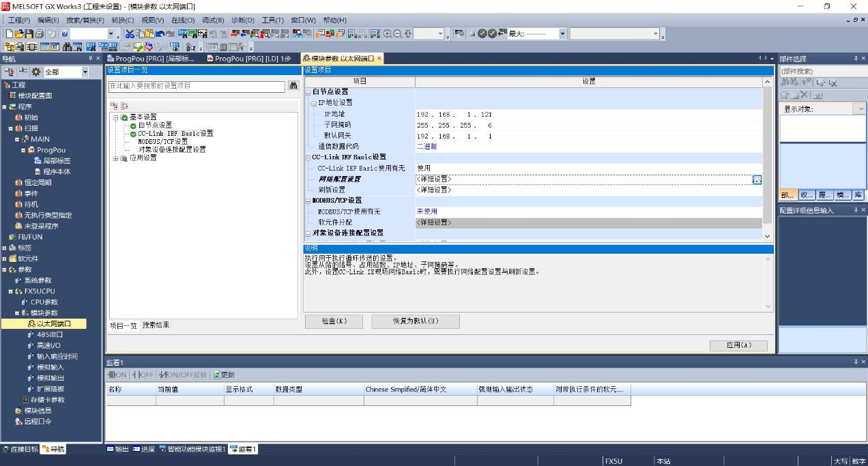
Task: Click the Undo arrow icon in toolbar
Action: [x=160, y=33]
